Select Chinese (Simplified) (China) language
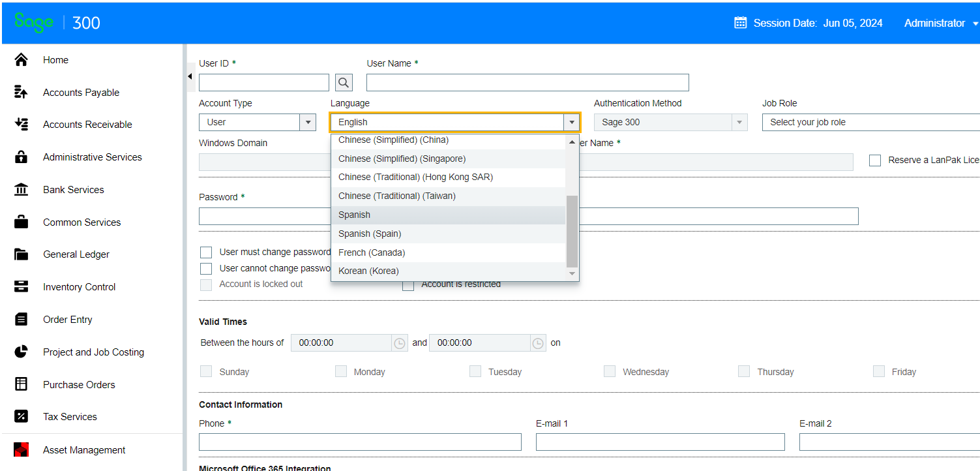Viewport: 980px width, 471px height. (449, 141)
